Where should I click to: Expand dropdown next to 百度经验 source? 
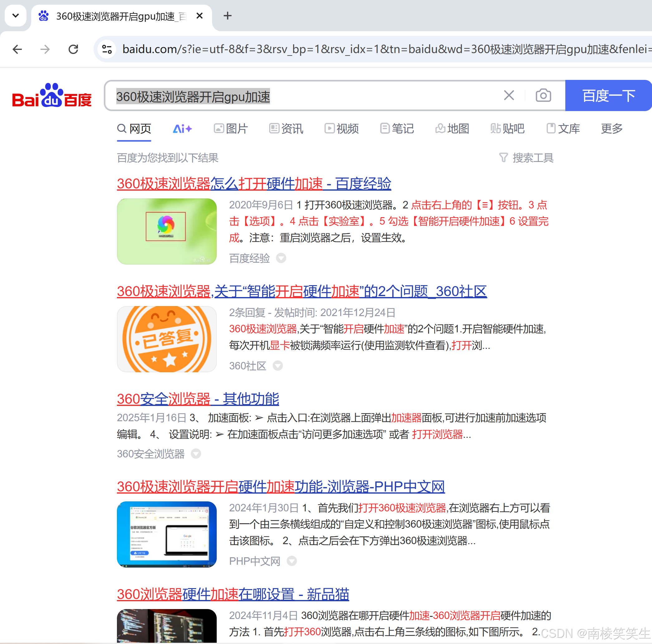(x=281, y=258)
